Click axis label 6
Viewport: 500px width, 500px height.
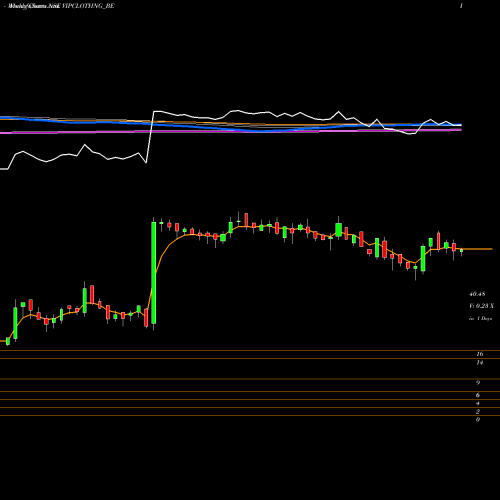click(x=478, y=395)
